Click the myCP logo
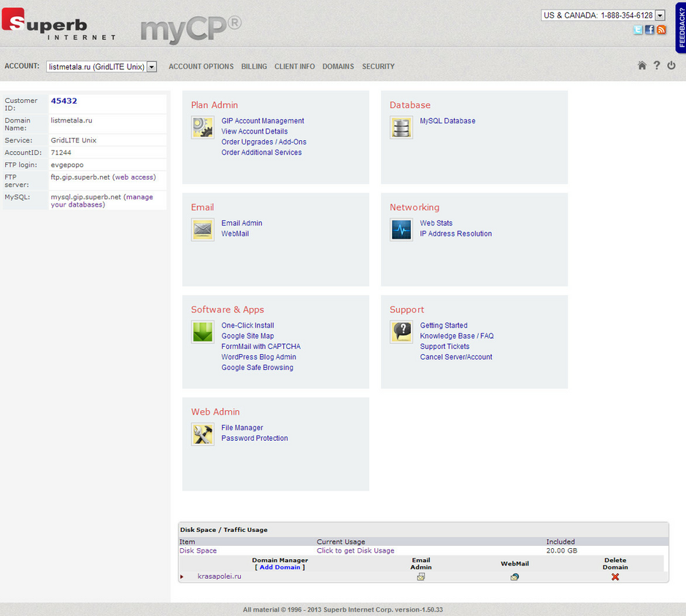 click(x=190, y=29)
